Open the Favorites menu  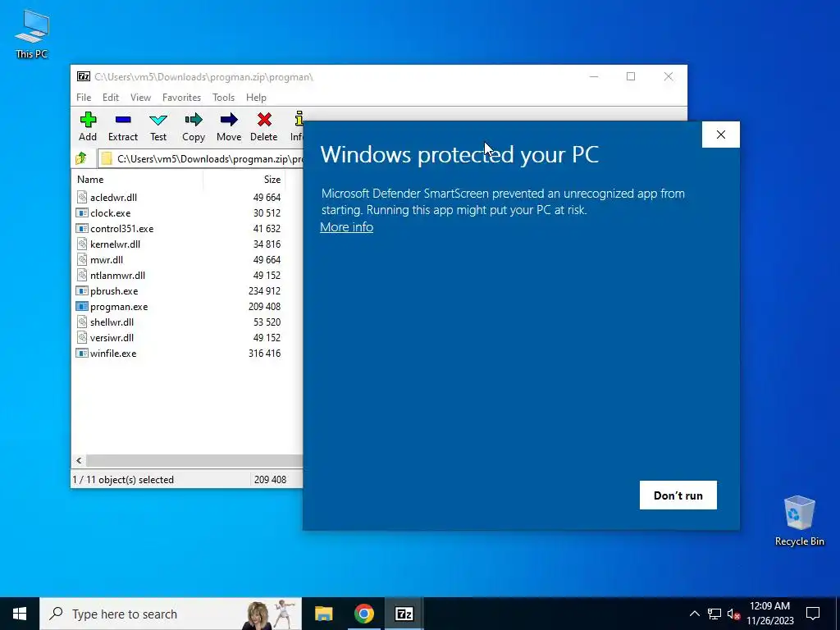point(181,98)
